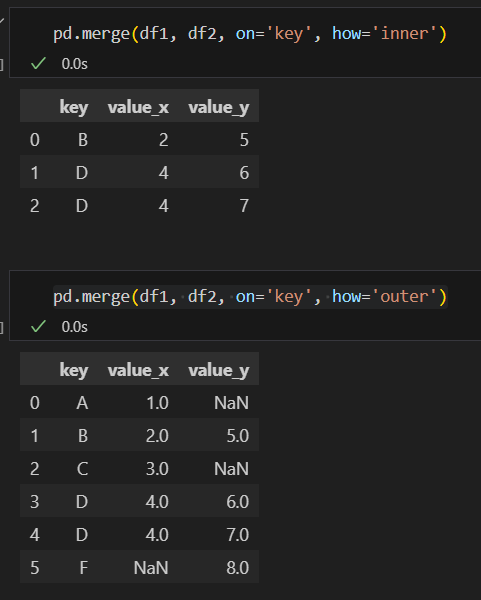This screenshot has width=481, height=600.
Task: Select value_y 5.0 in the outer merge table
Action: click(x=238, y=436)
